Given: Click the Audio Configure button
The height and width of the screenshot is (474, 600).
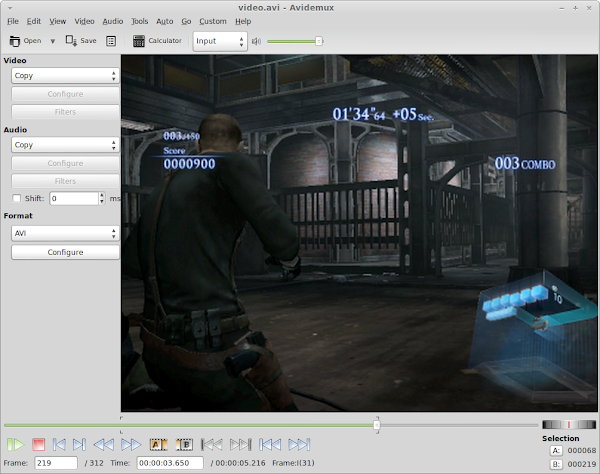Looking at the screenshot, I should [65, 163].
